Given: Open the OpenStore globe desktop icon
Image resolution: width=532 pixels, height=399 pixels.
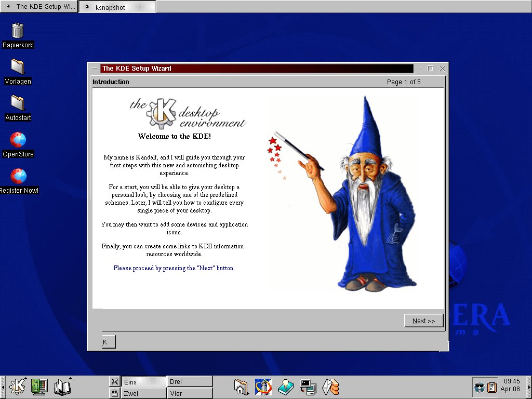Looking at the screenshot, I should [x=18, y=144].
